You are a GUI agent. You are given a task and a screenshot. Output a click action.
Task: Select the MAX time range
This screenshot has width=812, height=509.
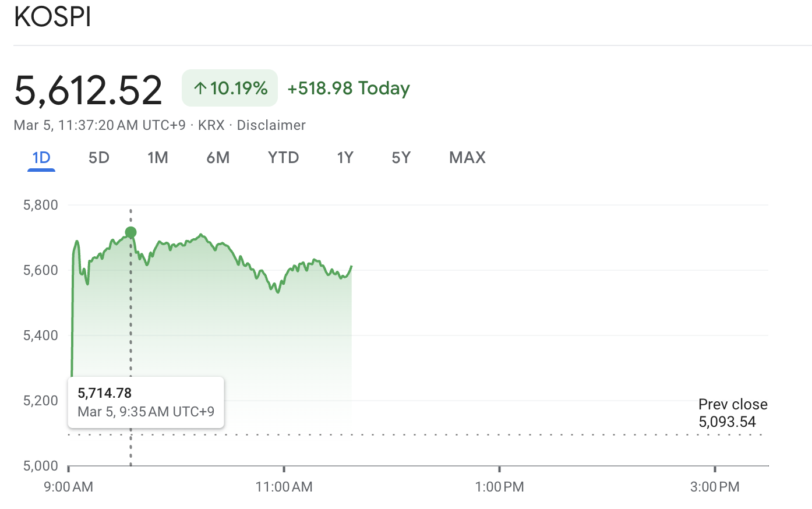[467, 157]
